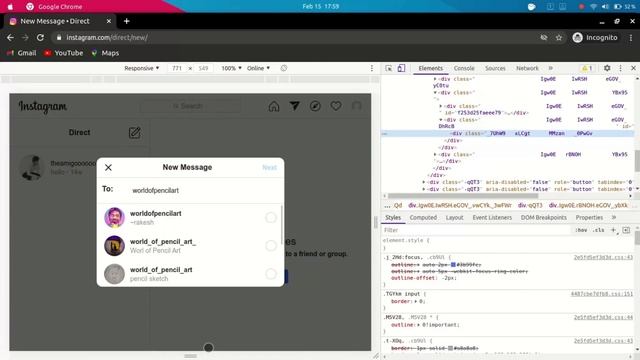
Task: Click the world_of_pencil_art_ profile avatar
Action: point(114,246)
